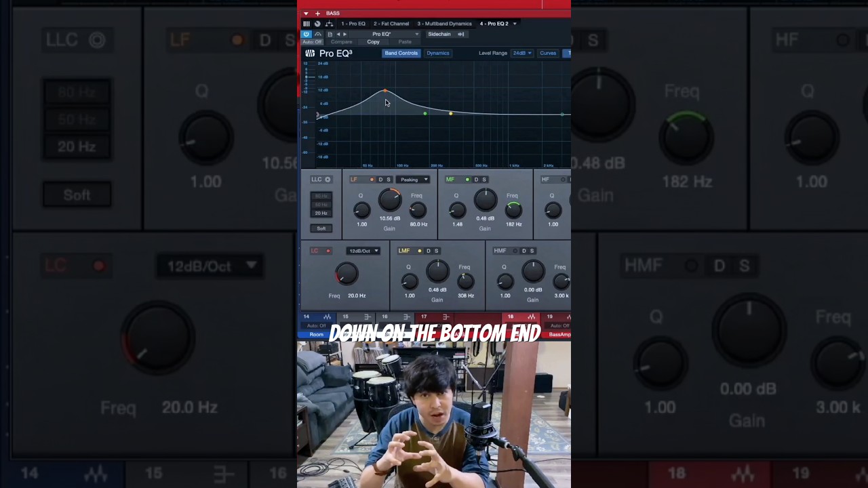868x488 pixels.
Task: Click the bus icon on channel 16
Action: 406,317
